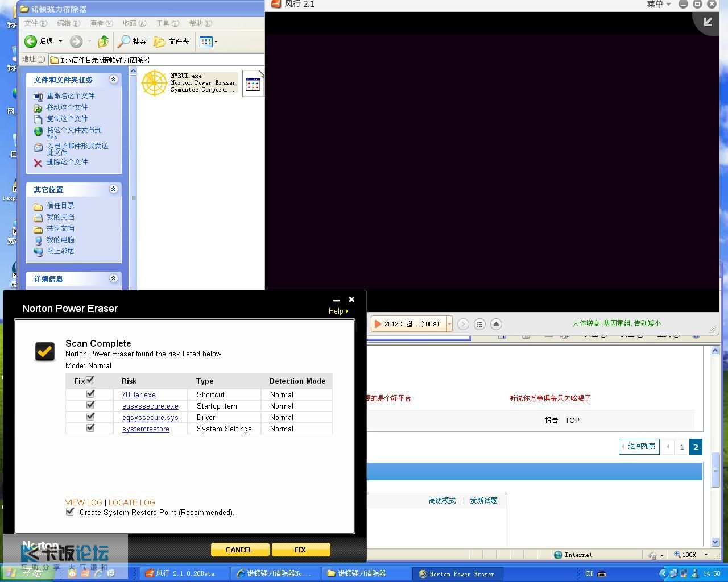Screen dimensions: 728x582
Task: Click the corner arrow icon in 风行 player
Action: tap(708, 22)
